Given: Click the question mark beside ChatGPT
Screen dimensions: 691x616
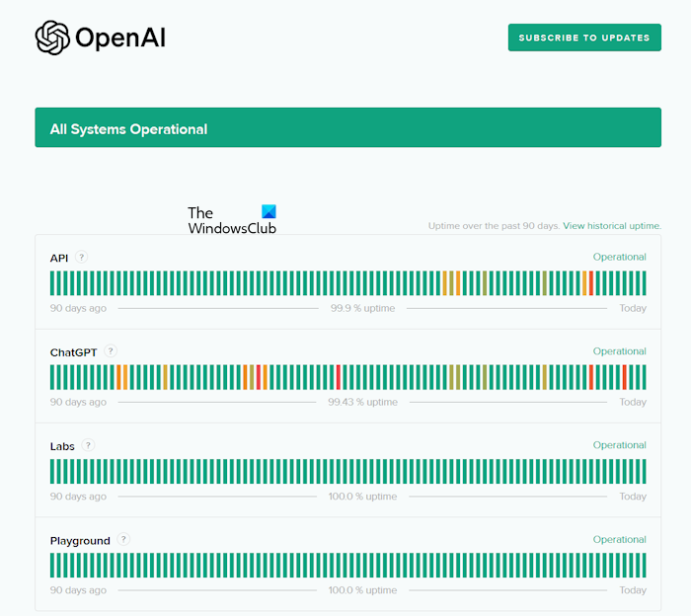Looking at the screenshot, I should click(x=111, y=351).
